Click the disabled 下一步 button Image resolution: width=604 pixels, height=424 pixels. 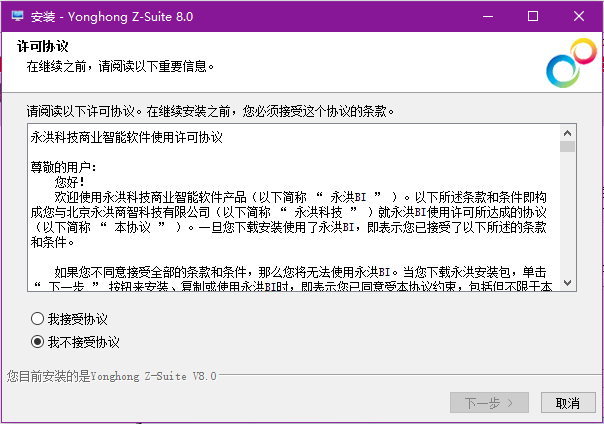pos(489,403)
